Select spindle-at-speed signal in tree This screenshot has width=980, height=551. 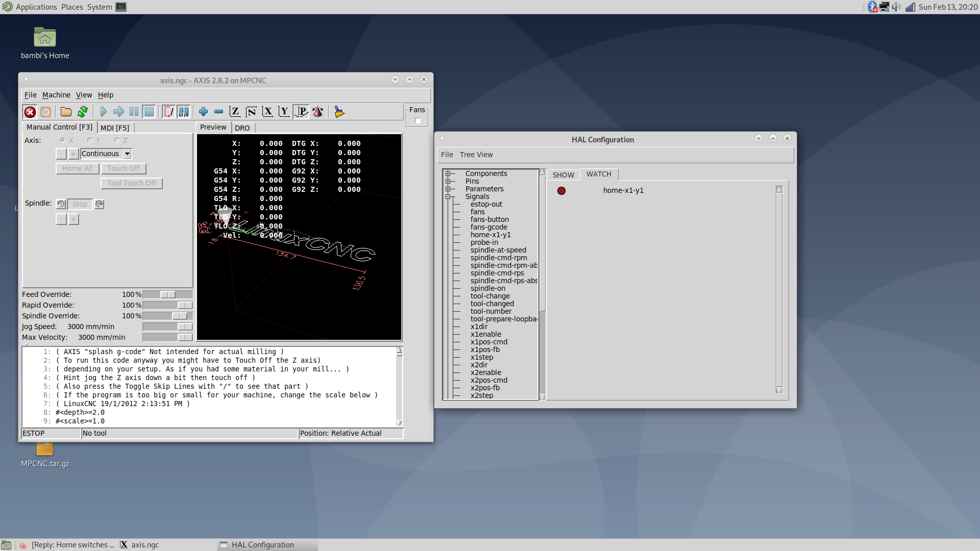tap(498, 250)
